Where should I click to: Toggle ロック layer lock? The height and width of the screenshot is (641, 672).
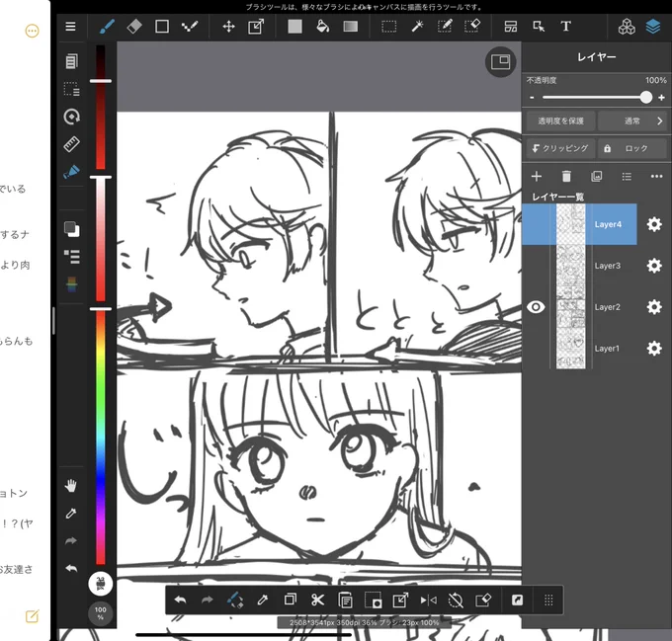(632, 148)
